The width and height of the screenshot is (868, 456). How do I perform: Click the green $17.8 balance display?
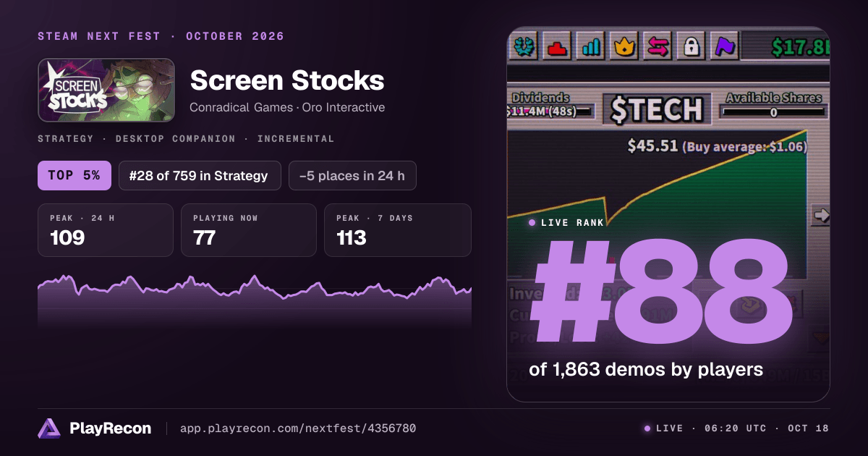click(799, 47)
